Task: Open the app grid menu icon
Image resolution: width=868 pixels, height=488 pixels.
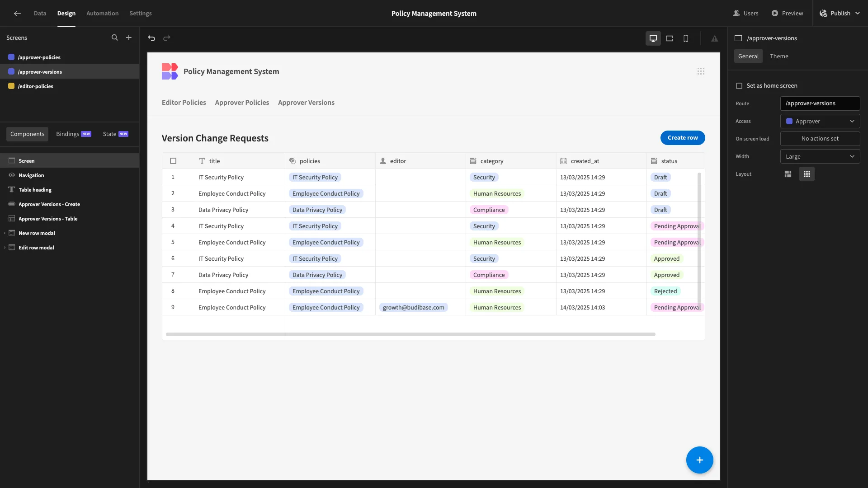Action: 701,71
